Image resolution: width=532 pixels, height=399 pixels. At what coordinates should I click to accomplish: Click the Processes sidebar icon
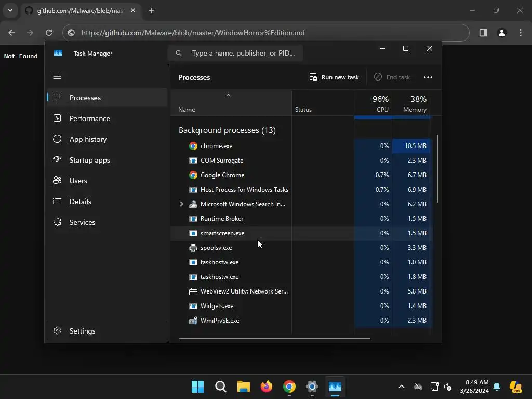pos(57,97)
